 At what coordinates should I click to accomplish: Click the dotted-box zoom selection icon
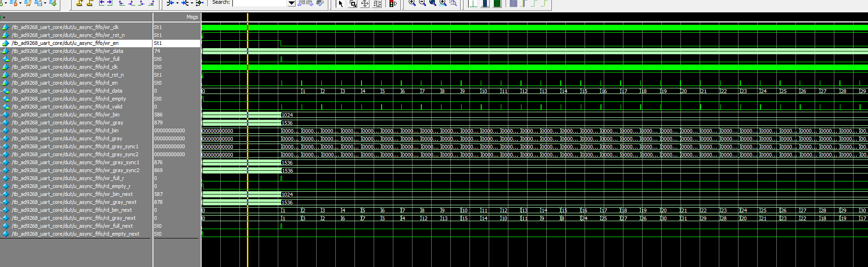pyautogui.click(x=453, y=3)
